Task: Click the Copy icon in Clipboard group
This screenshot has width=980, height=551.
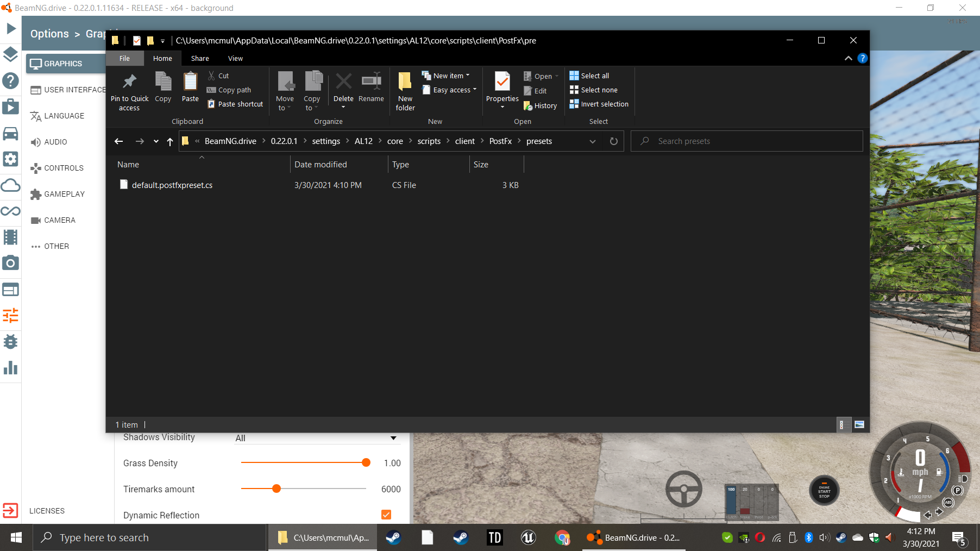Action: click(163, 87)
